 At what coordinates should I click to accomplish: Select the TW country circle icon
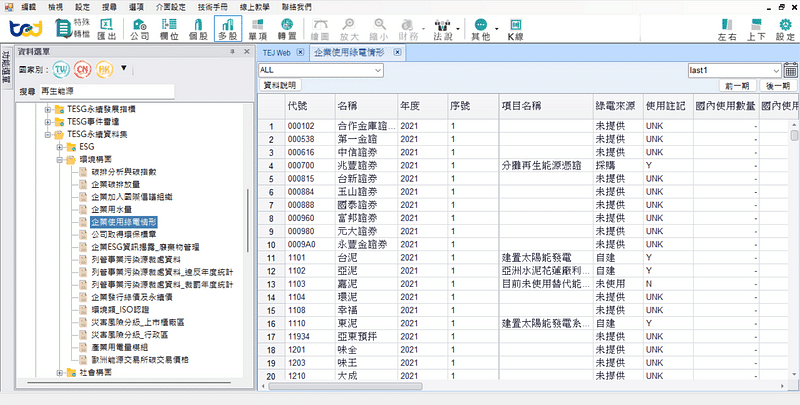(x=61, y=69)
